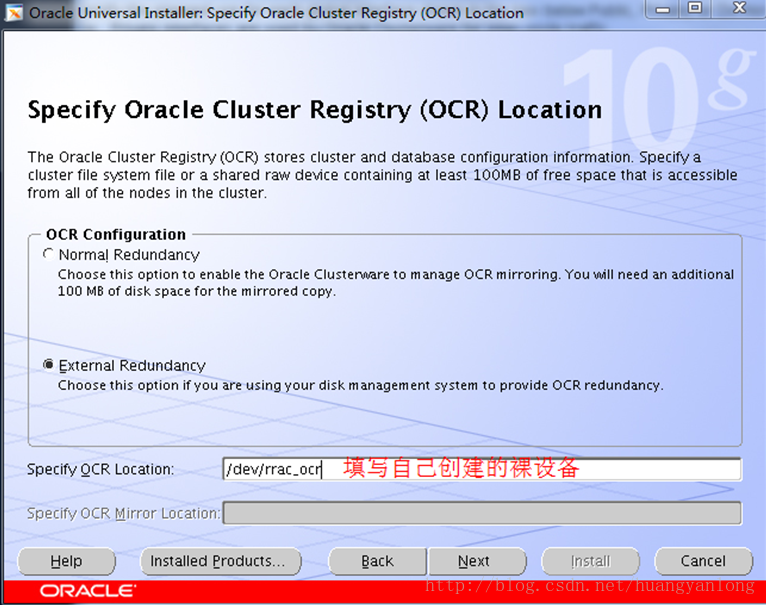Click the Oracle Universal Installer title bar icon

click(x=14, y=13)
